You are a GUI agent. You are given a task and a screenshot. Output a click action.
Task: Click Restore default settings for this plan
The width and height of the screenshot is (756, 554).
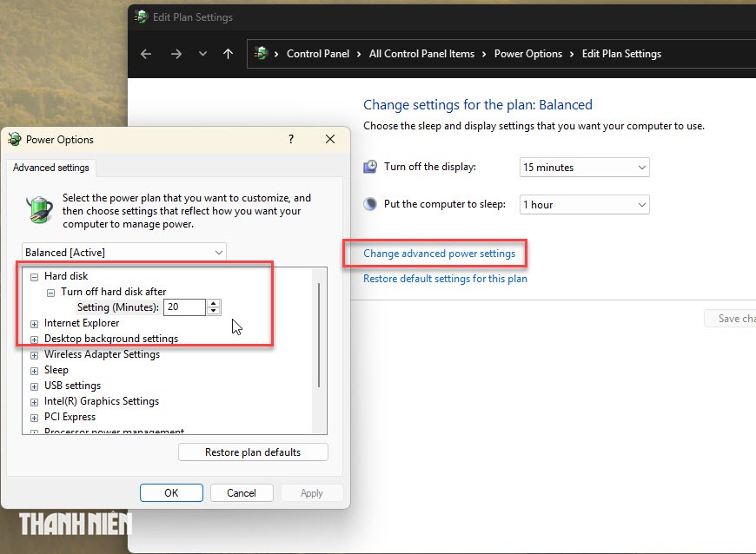tap(445, 279)
